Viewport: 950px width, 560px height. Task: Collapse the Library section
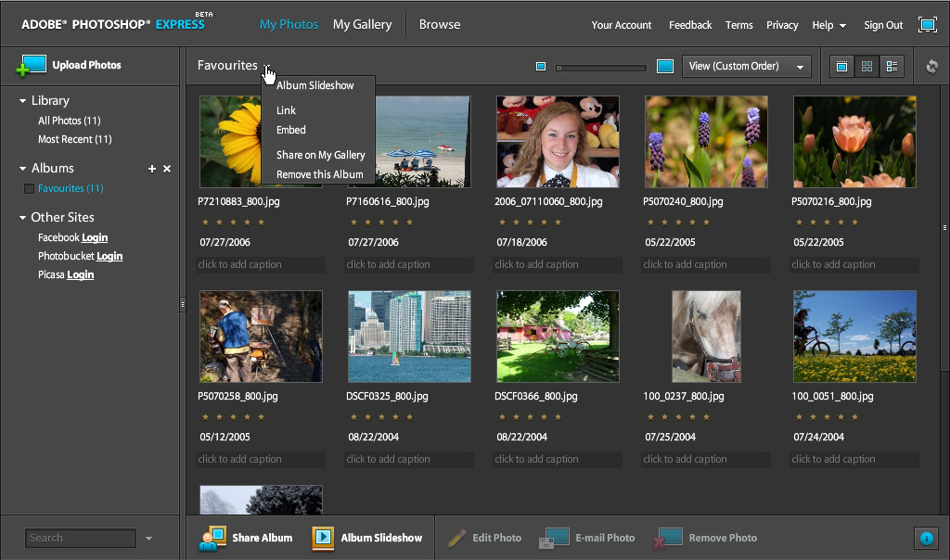(23, 101)
